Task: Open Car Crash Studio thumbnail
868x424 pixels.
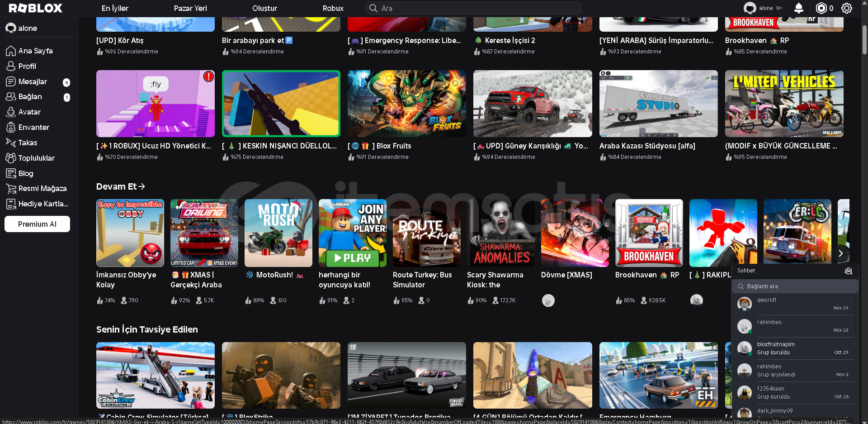Action: [659, 104]
